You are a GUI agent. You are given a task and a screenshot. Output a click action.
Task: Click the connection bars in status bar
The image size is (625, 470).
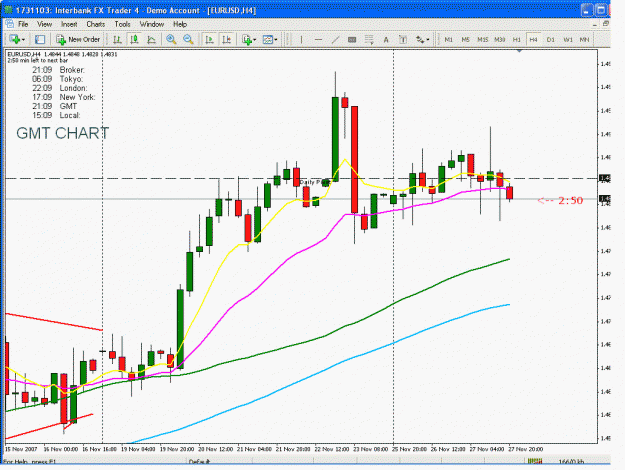pos(535,461)
